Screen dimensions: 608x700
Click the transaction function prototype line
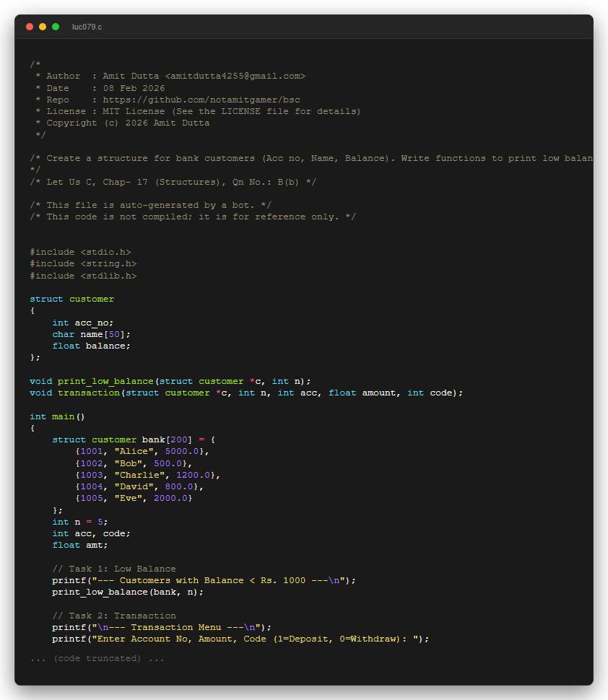[x=247, y=393]
